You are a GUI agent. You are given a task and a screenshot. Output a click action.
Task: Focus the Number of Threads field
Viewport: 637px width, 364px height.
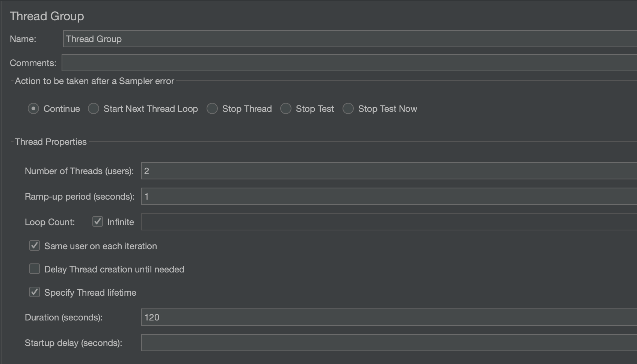coord(389,171)
